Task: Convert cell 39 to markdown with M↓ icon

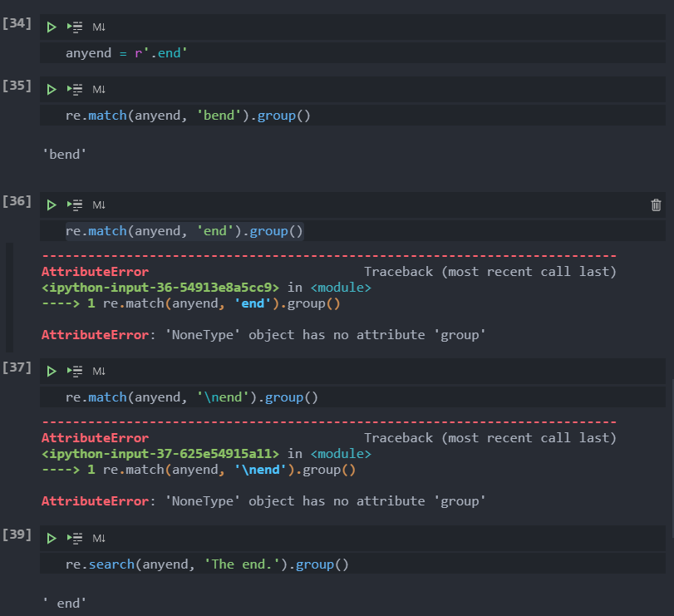Action: tap(99, 538)
